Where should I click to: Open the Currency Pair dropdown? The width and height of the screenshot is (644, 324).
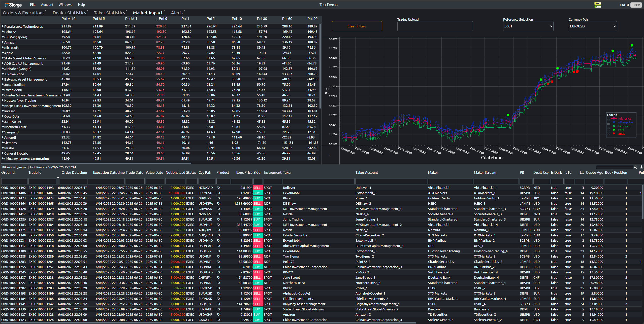(593, 26)
